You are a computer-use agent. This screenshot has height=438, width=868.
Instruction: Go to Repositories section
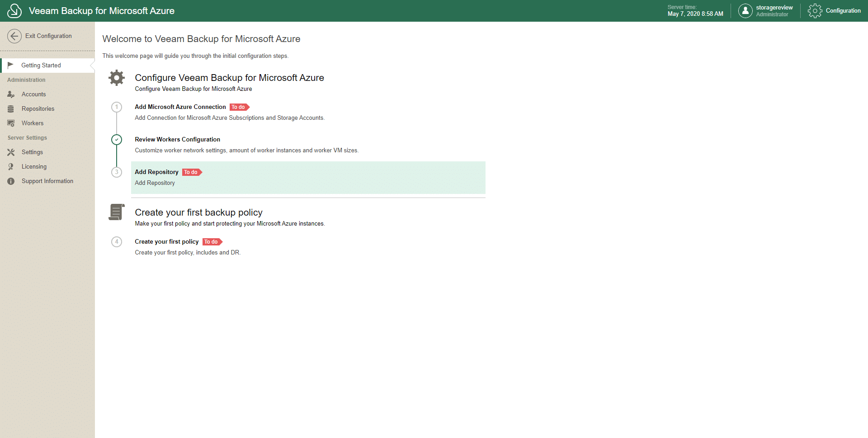coord(38,108)
